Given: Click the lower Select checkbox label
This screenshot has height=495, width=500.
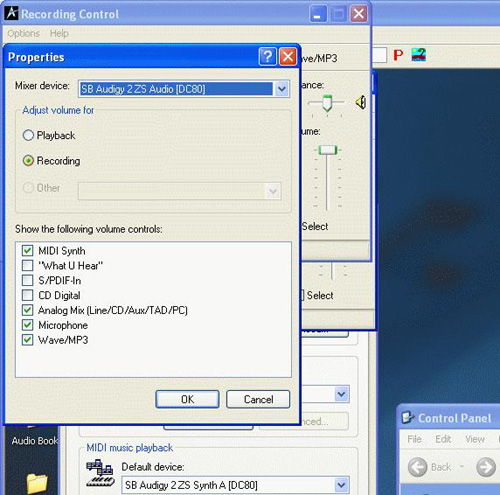Looking at the screenshot, I should point(320,295).
